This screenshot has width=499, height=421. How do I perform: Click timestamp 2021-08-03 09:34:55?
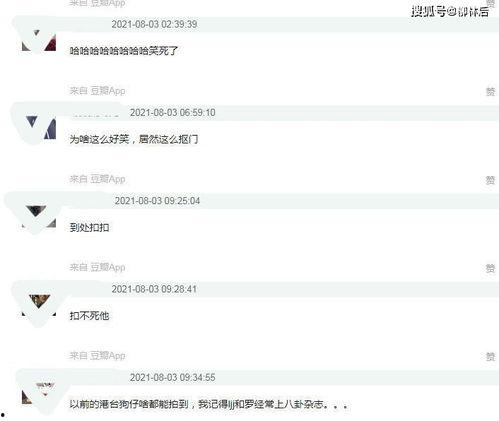tap(173, 377)
